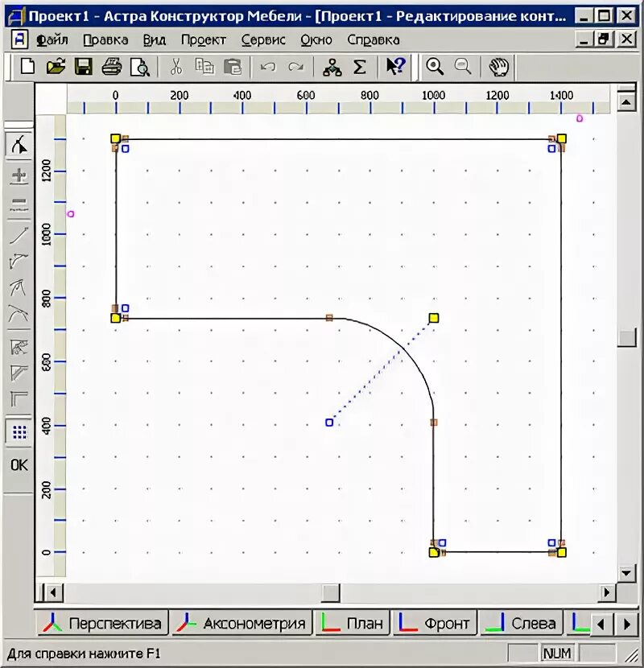Screen dimensions: 644x668
Task: Select the hand pan tool
Action: click(498, 67)
